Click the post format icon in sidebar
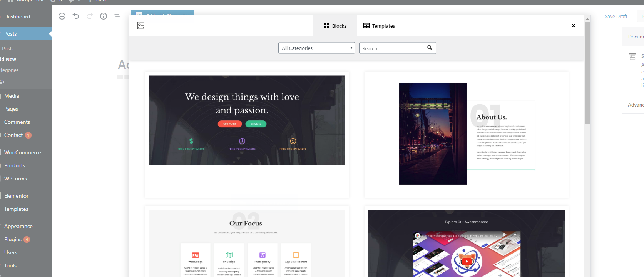The height and width of the screenshot is (277, 644). pos(632,57)
